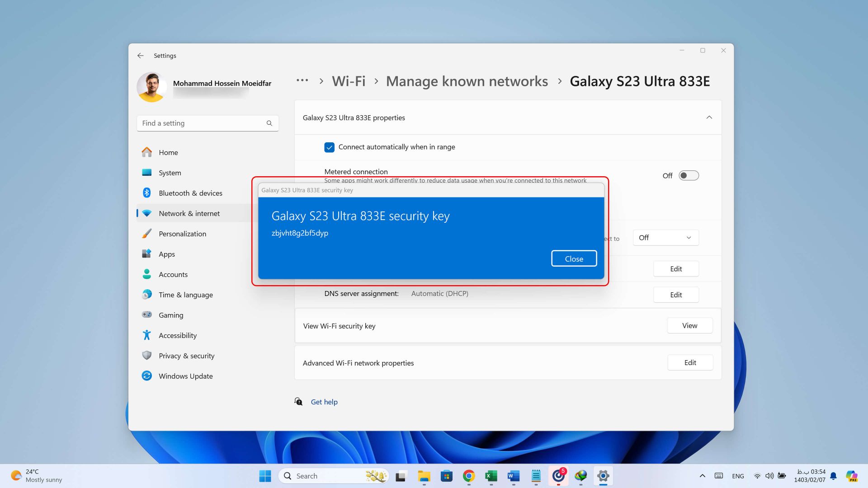The width and height of the screenshot is (868, 488).
Task: Click the security key text zbjvht8g2bf5dyp
Action: pos(300,233)
